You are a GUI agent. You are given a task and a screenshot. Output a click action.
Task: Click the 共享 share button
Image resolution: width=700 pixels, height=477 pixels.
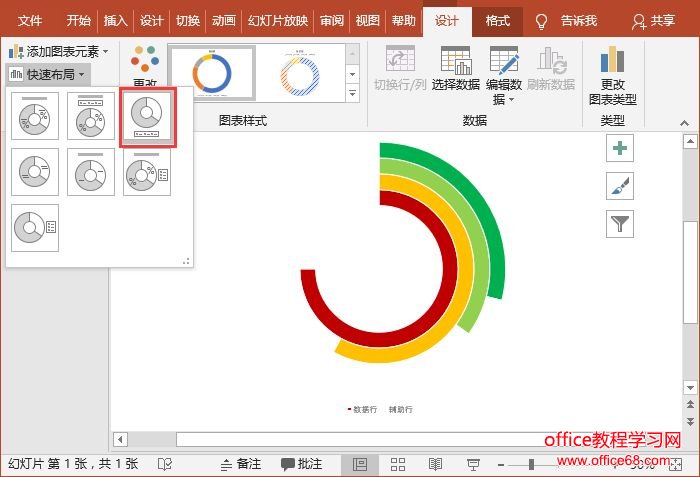pos(654,21)
